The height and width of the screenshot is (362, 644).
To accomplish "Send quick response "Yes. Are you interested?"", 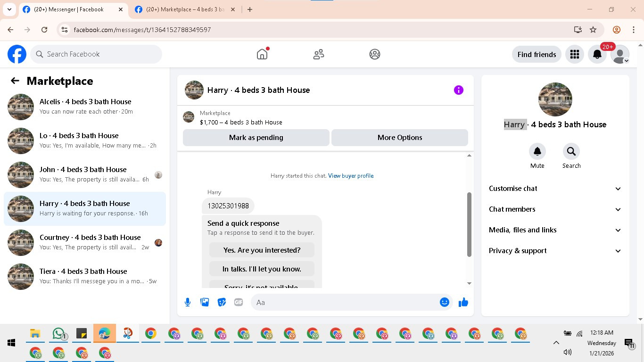I will point(262,250).
